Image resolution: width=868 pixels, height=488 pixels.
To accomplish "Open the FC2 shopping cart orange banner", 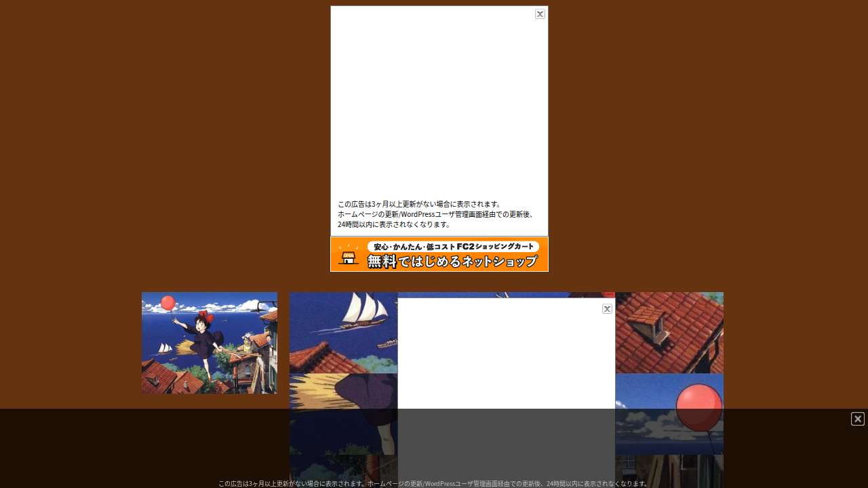I will [x=439, y=254].
